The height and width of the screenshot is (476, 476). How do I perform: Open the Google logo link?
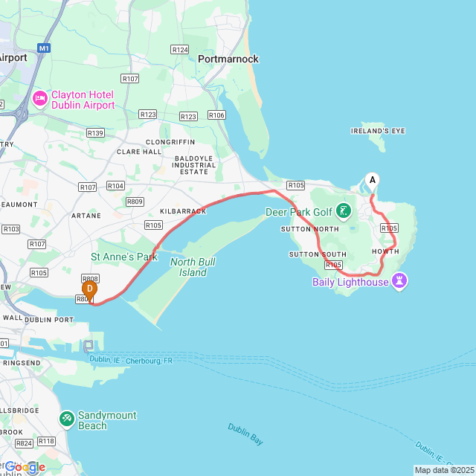click(25, 468)
